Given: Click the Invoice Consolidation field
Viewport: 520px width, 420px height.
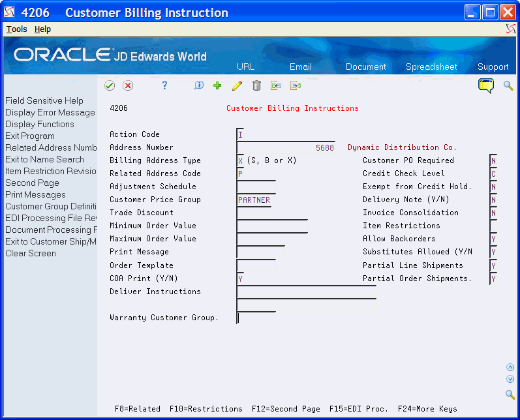Looking at the screenshot, I should 493,213.
